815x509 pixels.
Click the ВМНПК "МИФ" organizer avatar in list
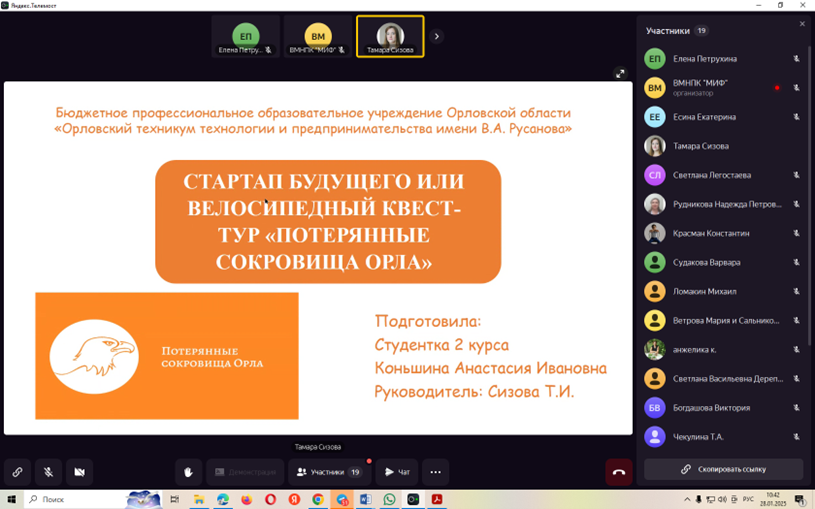[655, 88]
